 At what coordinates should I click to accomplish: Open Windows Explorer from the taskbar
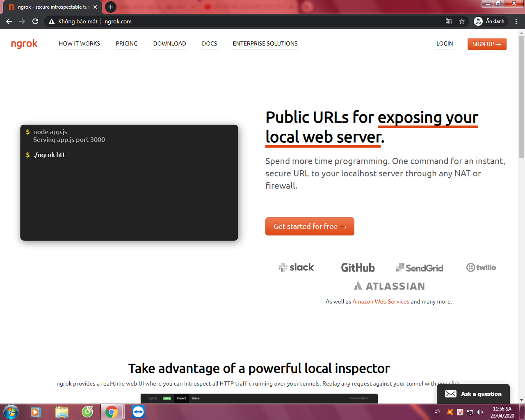click(62, 411)
